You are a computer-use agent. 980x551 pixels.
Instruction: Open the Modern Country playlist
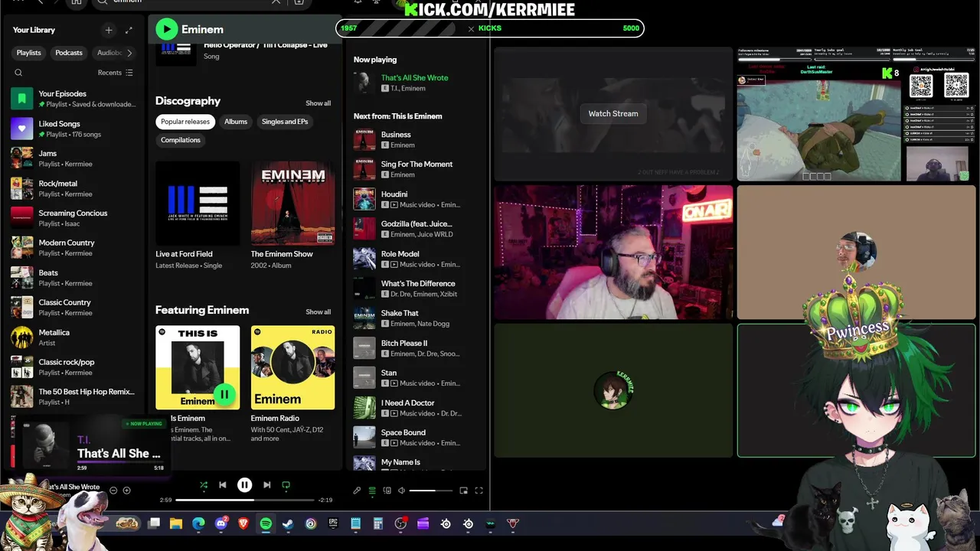(75, 248)
